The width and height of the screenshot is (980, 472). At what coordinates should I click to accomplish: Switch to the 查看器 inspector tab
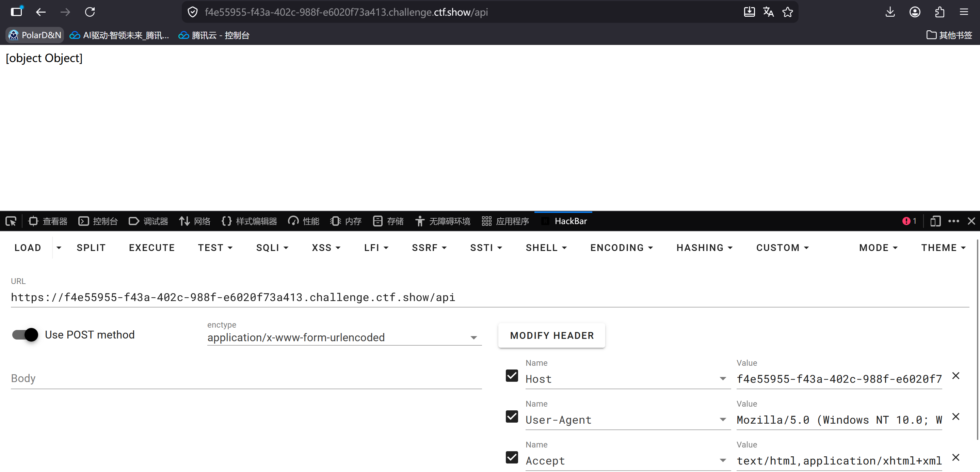[x=48, y=221]
